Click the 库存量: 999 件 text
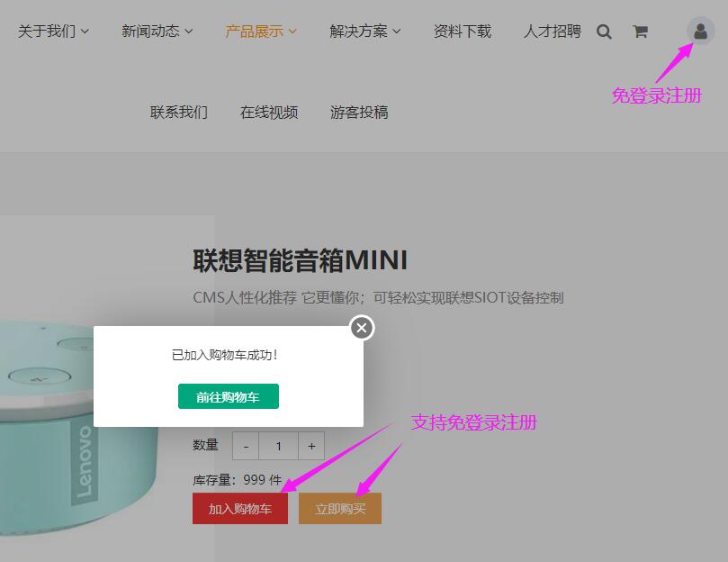Screen dimensions: 728x562 [x=238, y=480]
